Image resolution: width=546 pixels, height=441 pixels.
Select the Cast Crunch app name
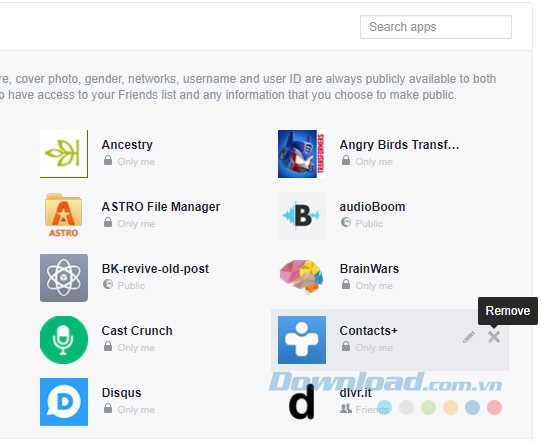(137, 331)
